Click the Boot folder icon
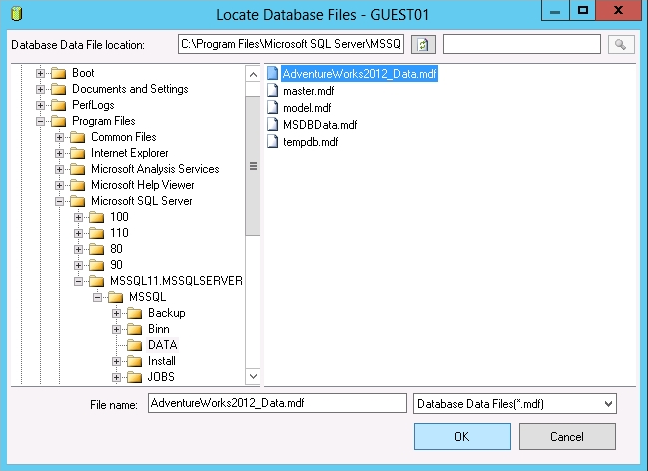 click(x=59, y=74)
